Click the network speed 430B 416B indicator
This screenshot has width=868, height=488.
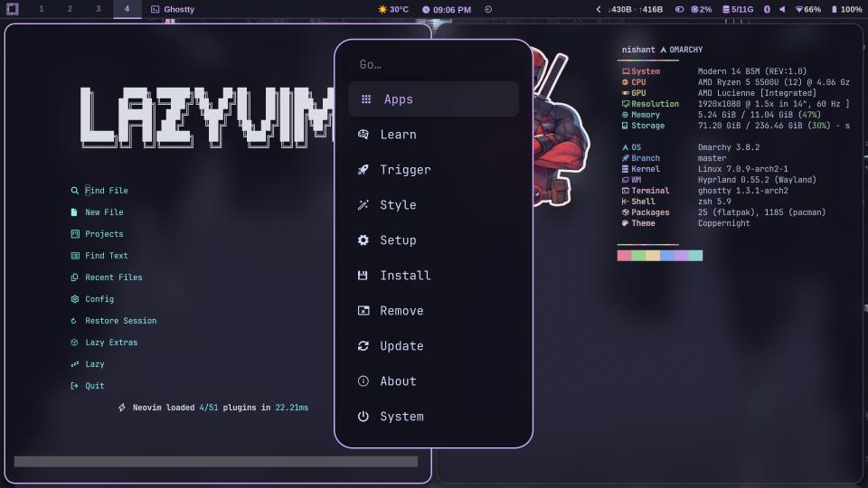635,9
